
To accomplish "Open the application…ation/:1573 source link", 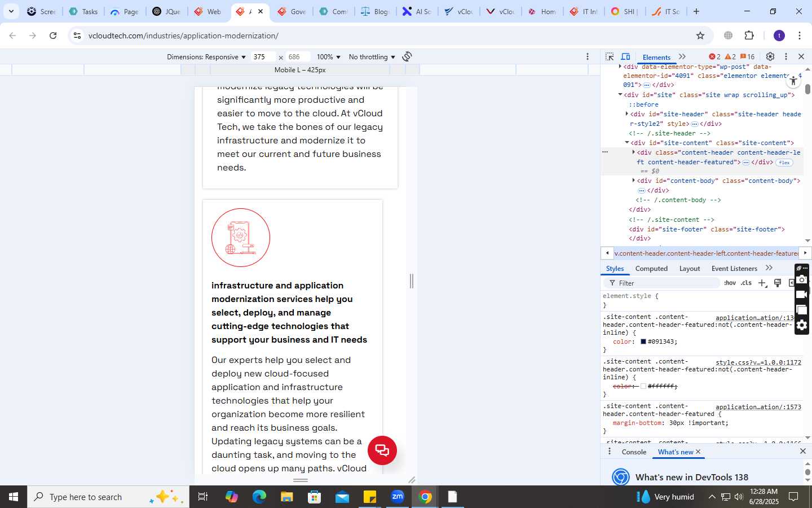I will 758,407.
